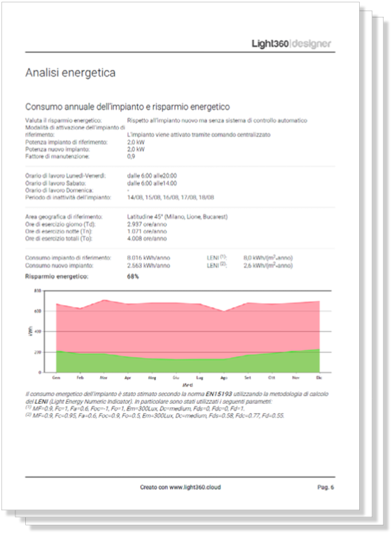Viewport: 392px width, 539px height.
Task: Click the 'Gen' month label on chart axis
Action: tap(56, 378)
